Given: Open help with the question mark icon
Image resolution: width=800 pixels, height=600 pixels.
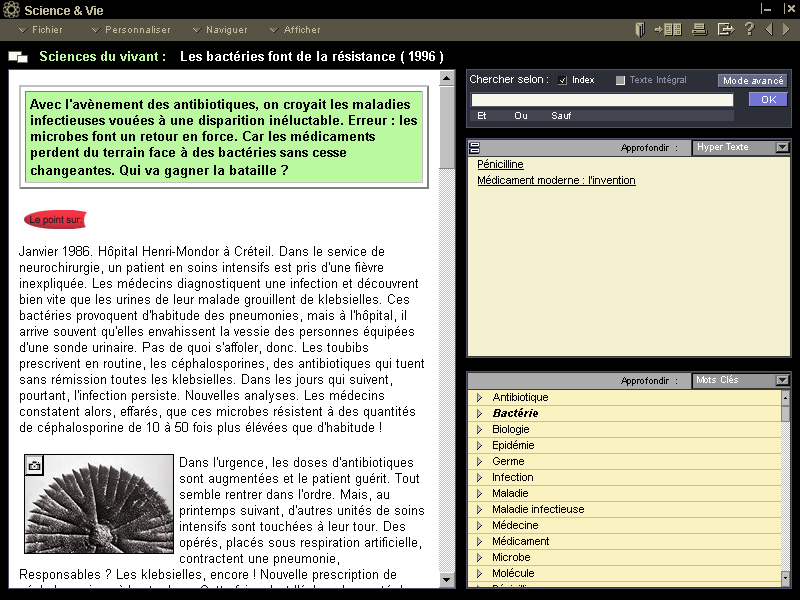Looking at the screenshot, I should click(x=749, y=29).
